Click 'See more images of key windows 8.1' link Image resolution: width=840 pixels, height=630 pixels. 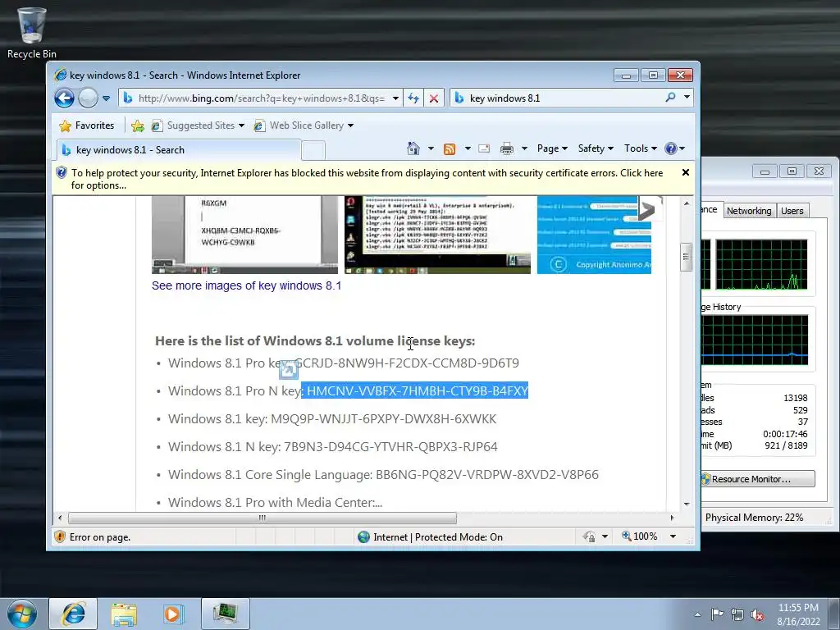[246, 285]
